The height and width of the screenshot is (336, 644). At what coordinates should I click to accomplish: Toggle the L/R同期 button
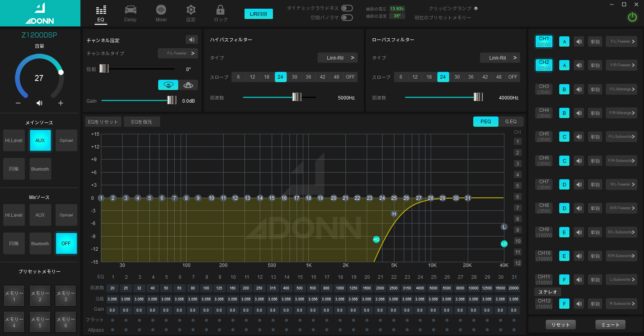258,14
